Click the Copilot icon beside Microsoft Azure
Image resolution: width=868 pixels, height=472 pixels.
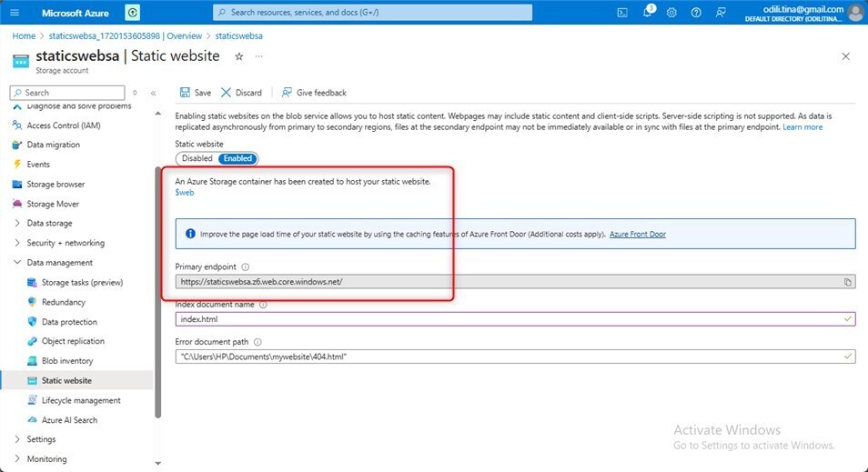pos(132,12)
